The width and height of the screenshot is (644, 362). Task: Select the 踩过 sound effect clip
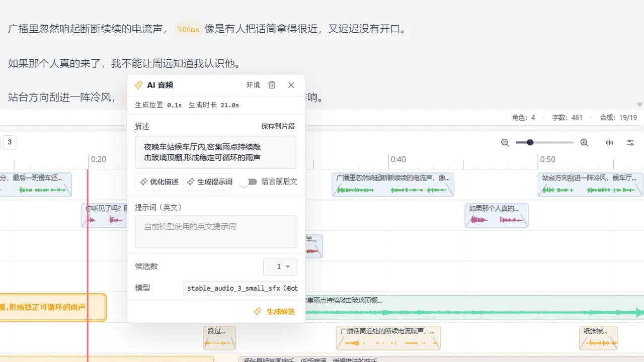coord(219,338)
